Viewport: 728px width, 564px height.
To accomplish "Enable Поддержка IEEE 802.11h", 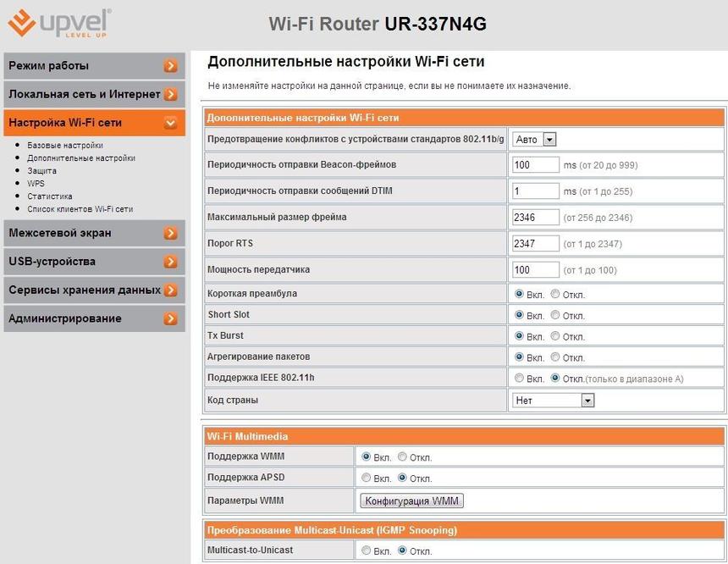I will [520, 379].
